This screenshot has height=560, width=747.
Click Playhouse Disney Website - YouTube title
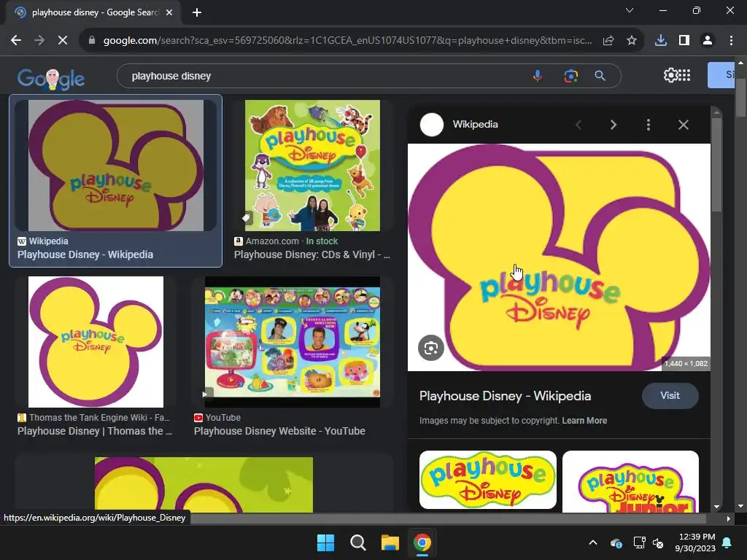[279, 431]
